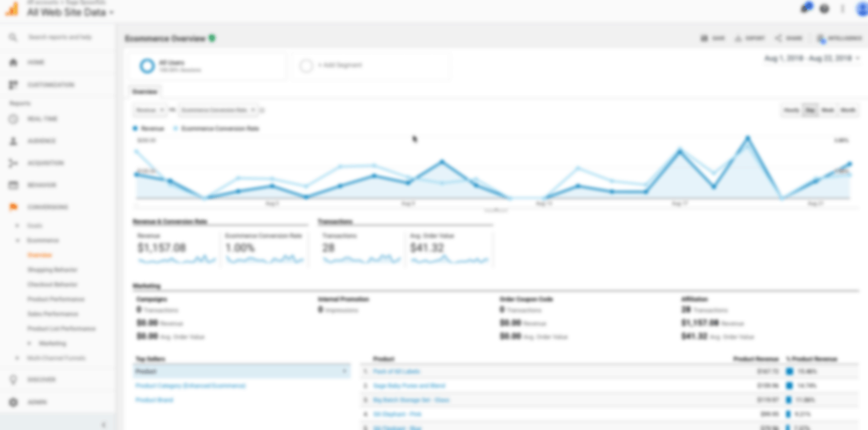Click the Export button
This screenshot has height=430, width=868.
749,39
